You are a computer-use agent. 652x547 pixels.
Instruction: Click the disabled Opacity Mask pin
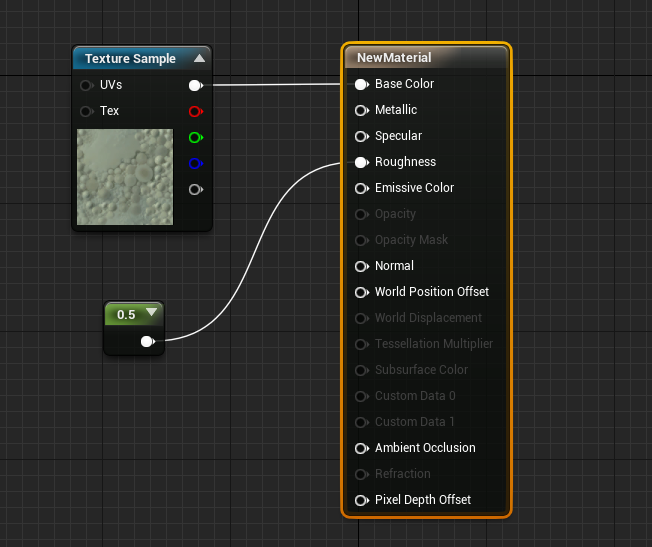(362, 240)
